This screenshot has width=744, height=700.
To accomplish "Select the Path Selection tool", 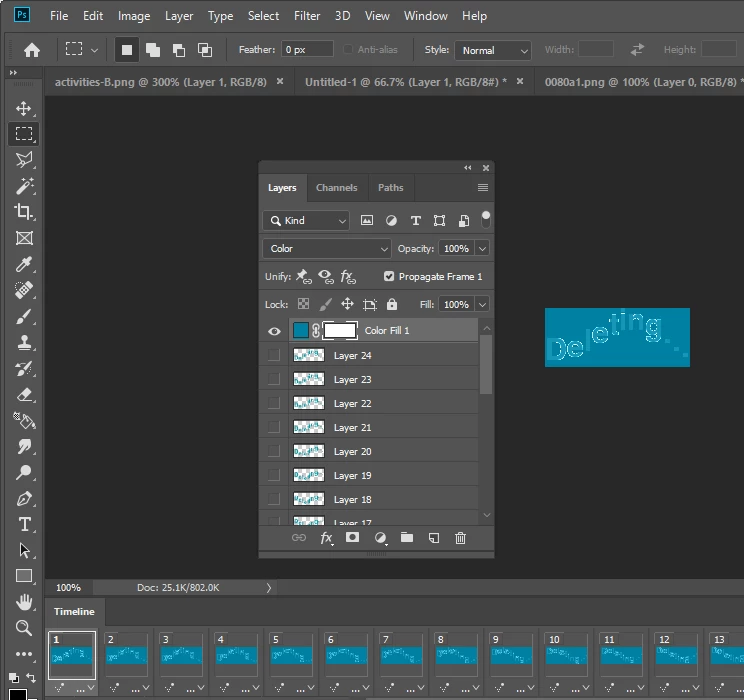I will pyautogui.click(x=24, y=551).
